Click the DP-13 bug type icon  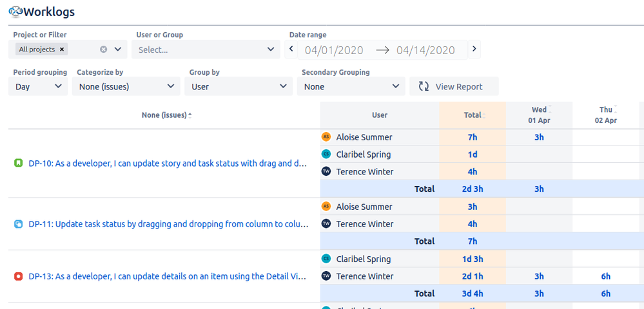point(19,276)
